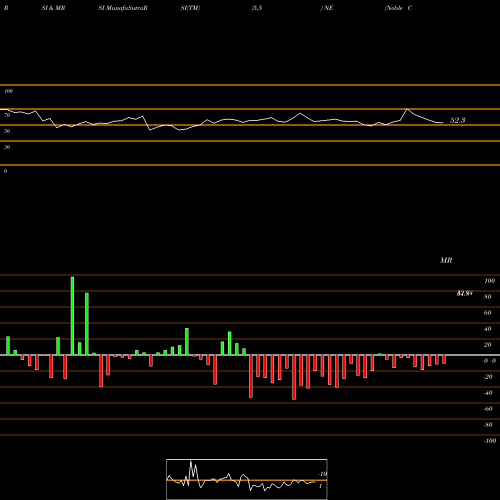Click the RSI axis label 50
Image resolution: width=500 pixels, height=500 pixels.
pos(7,131)
